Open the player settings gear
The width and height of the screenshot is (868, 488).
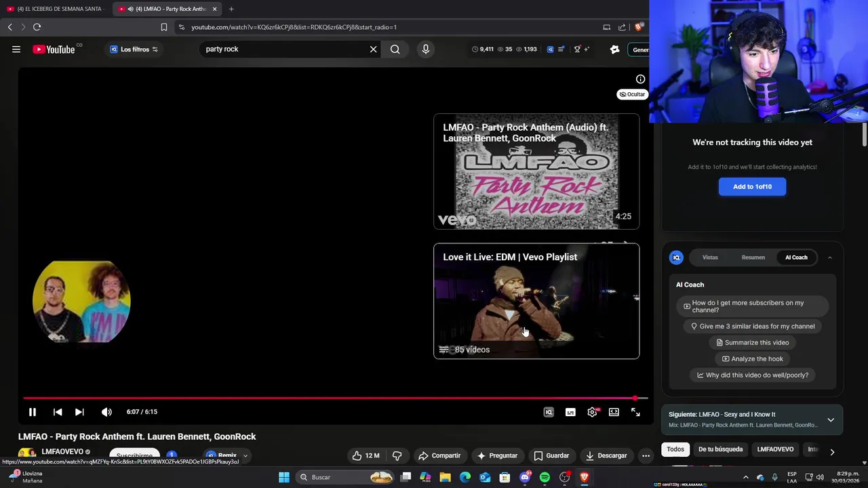[592, 411]
